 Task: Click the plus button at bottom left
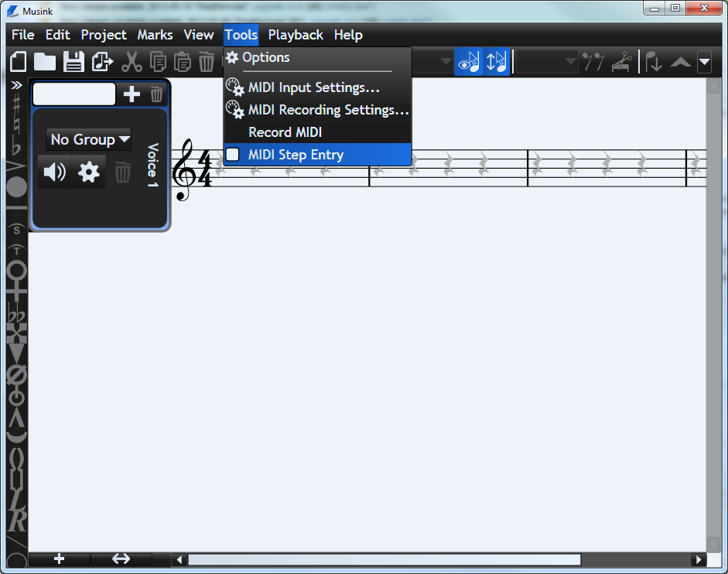coord(60,559)
